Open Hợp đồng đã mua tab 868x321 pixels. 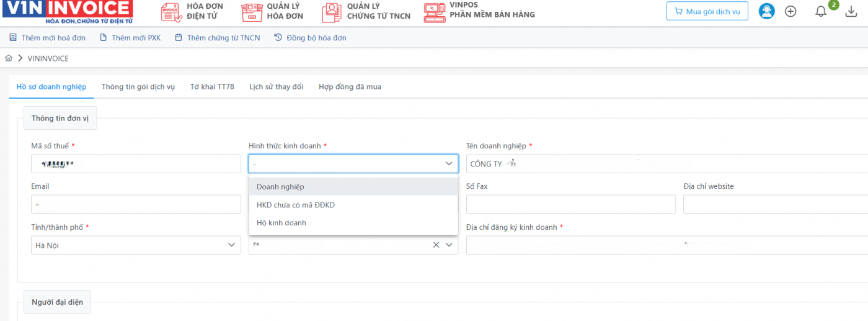[350, 87]
